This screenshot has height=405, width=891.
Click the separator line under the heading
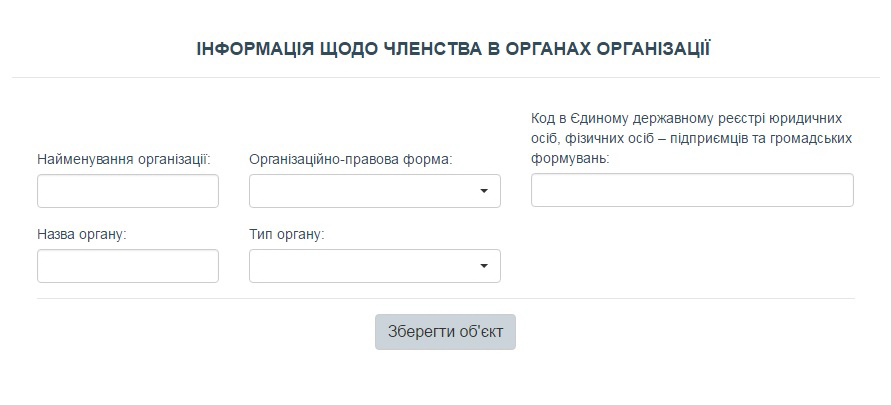tap(446, 77)
